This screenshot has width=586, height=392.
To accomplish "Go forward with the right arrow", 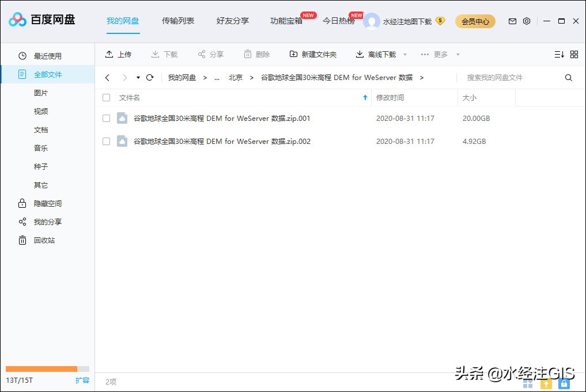I will click(x=125, y=78).
